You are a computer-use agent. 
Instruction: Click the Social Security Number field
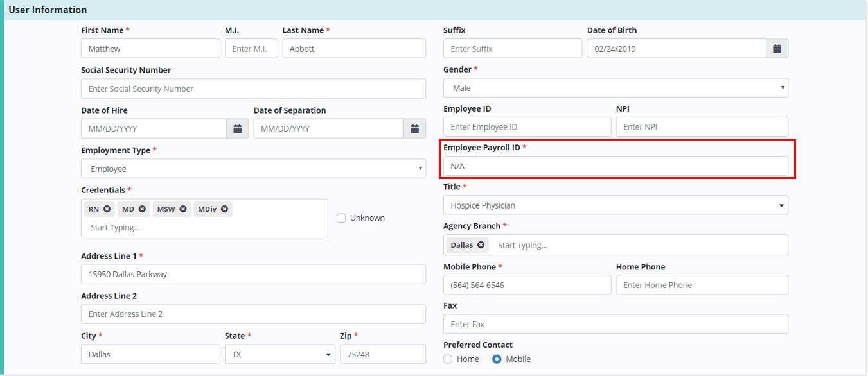[x=253, y=89]
